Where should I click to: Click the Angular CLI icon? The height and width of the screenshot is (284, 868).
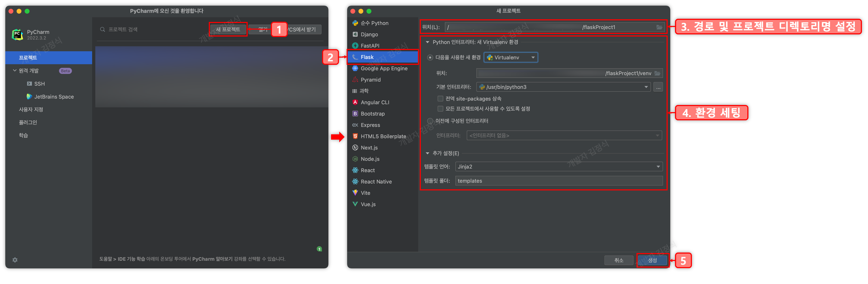pos(355,102)
